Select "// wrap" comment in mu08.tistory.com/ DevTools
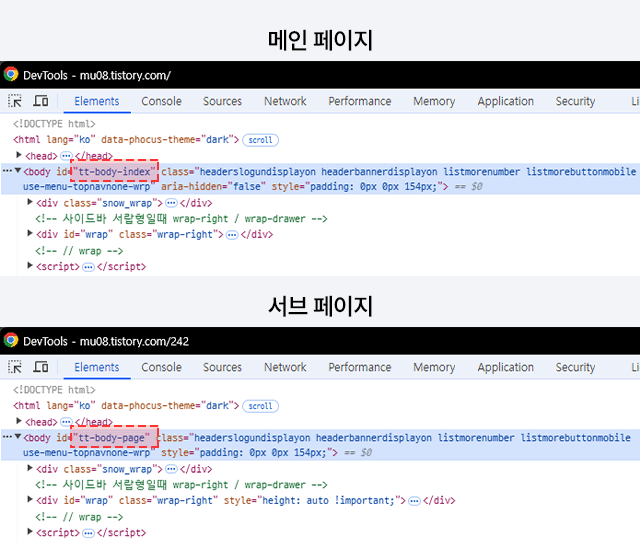640x542 pixels. (79, 251)
